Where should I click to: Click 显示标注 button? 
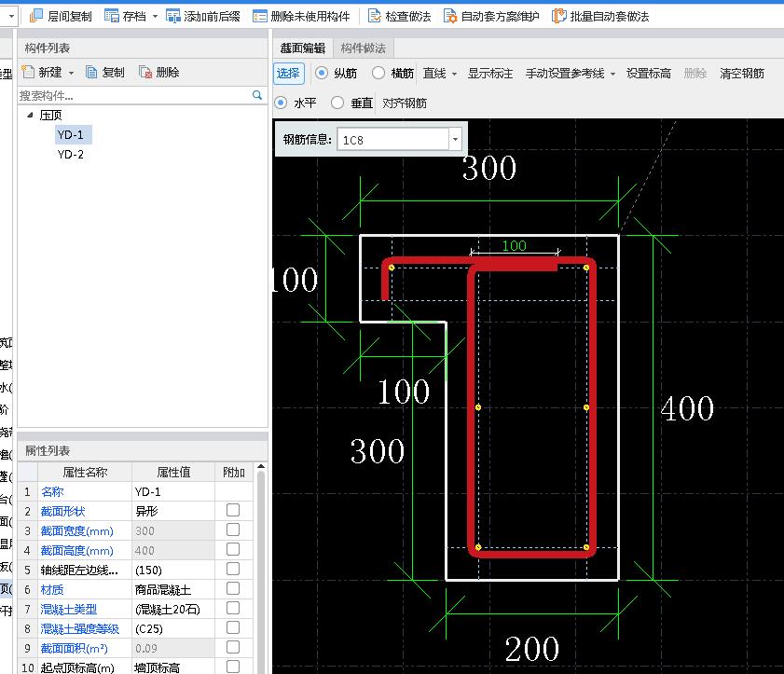pyautogui.click(x=490, y=74)
